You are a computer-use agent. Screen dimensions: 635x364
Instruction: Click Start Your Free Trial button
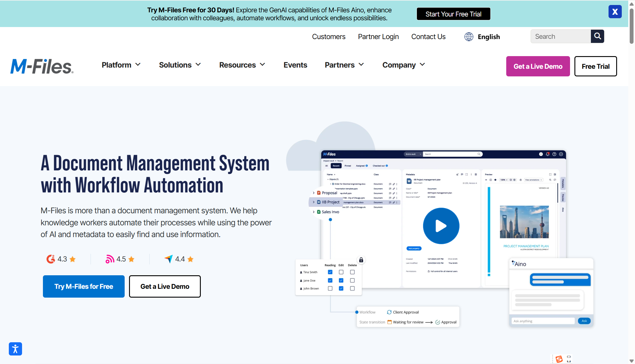453,14
